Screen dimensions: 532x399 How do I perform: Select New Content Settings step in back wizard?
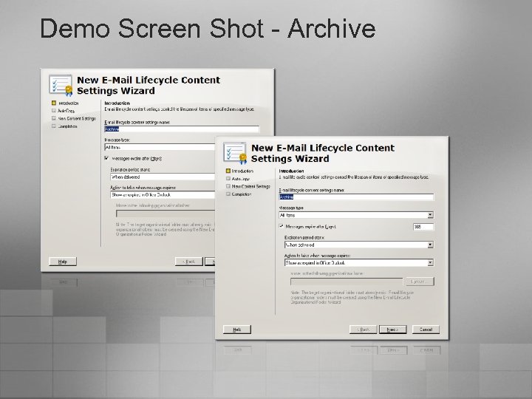click(74, 118)
